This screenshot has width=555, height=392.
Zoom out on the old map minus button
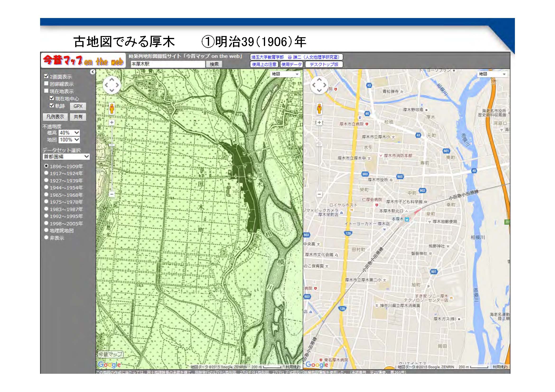pyautogui.click(x=112, y=194)
